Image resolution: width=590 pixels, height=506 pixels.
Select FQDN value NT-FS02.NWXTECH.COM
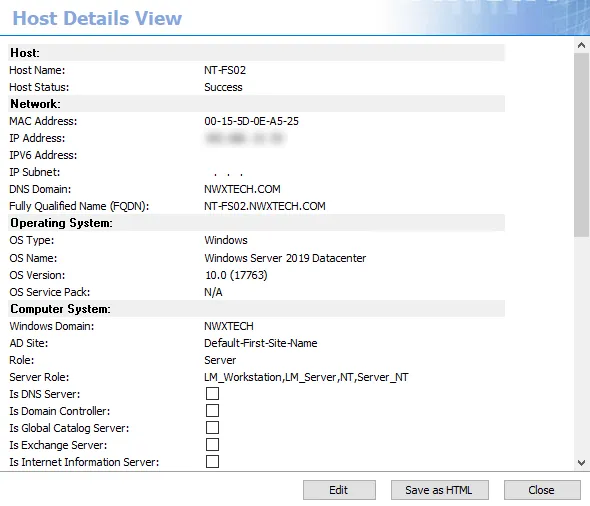point(265,206)
